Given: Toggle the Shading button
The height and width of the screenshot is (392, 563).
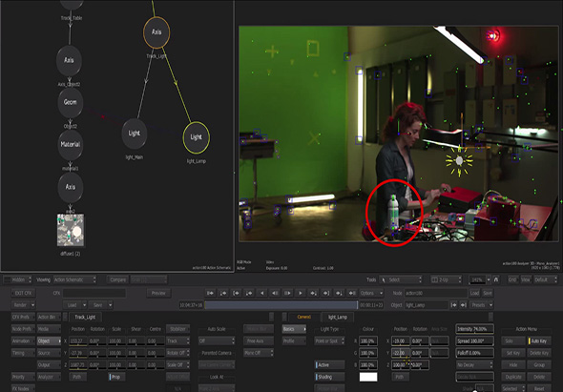Looking at the screenshot, I should tap(329, 377).
